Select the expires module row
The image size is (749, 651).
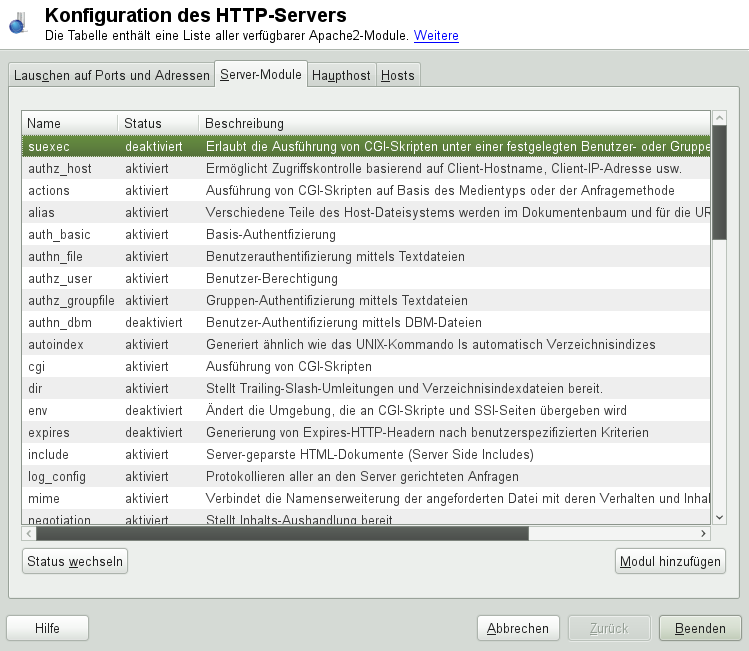pos(366,432)
